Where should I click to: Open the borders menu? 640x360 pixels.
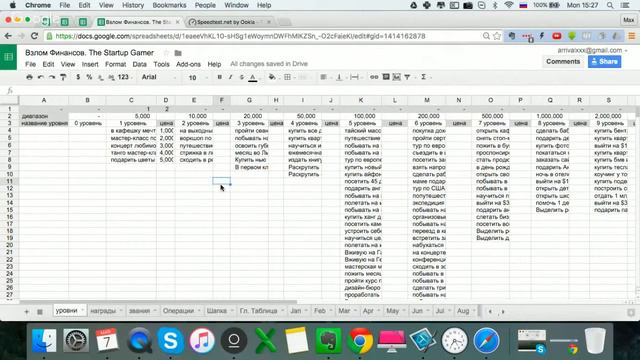288,77
